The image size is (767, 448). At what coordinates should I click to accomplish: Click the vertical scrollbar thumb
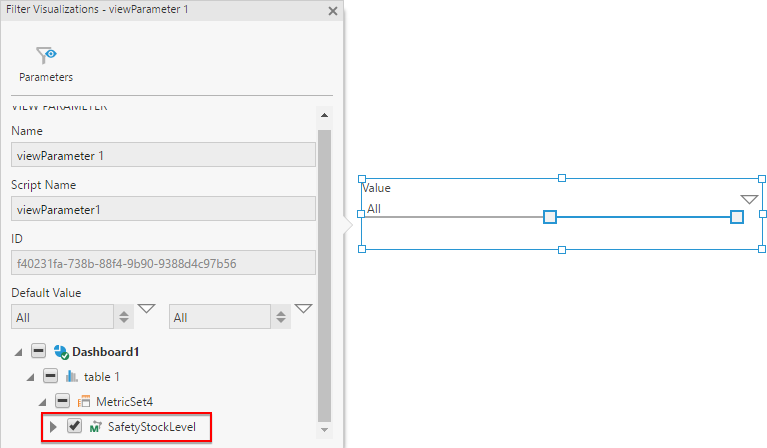click(x=324, y=275)
